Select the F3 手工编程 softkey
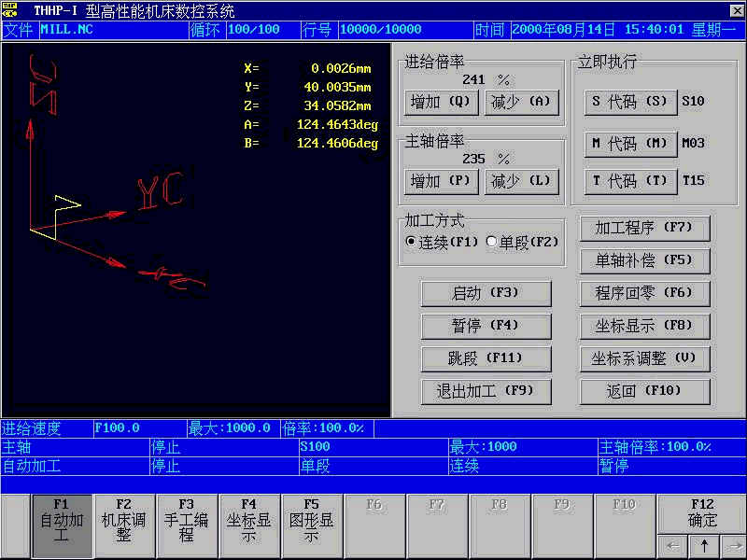Screen dimensions: 747x560 tap(187, 525)
